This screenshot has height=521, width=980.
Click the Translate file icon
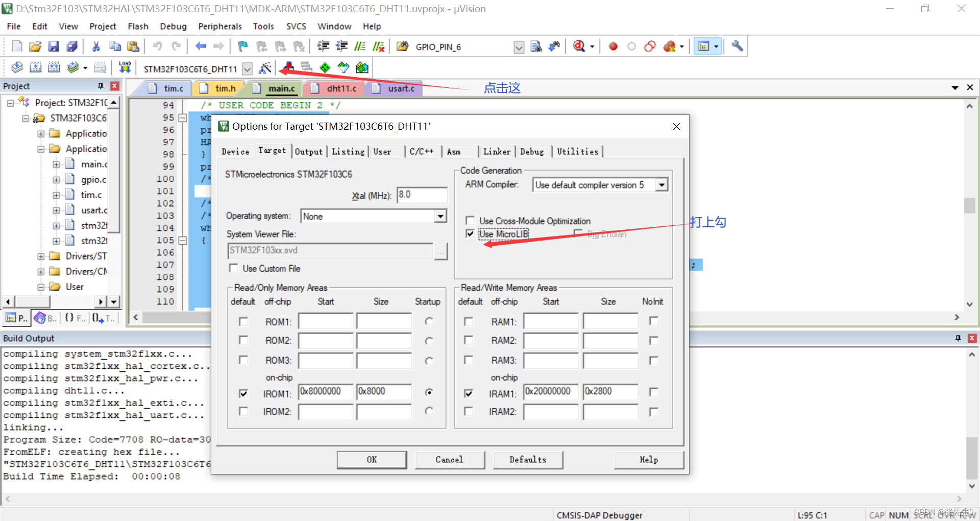(x=17, y=67)
